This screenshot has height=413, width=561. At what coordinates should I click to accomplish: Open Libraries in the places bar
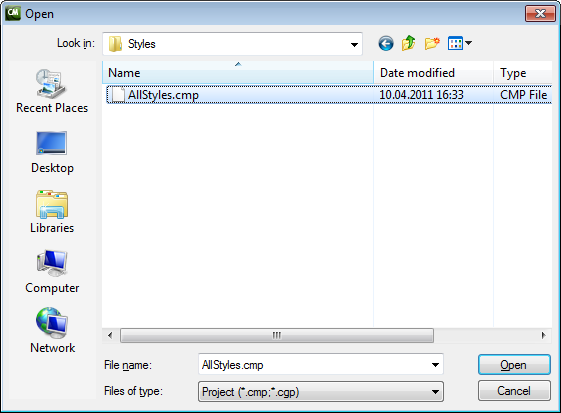click(52, 212)
